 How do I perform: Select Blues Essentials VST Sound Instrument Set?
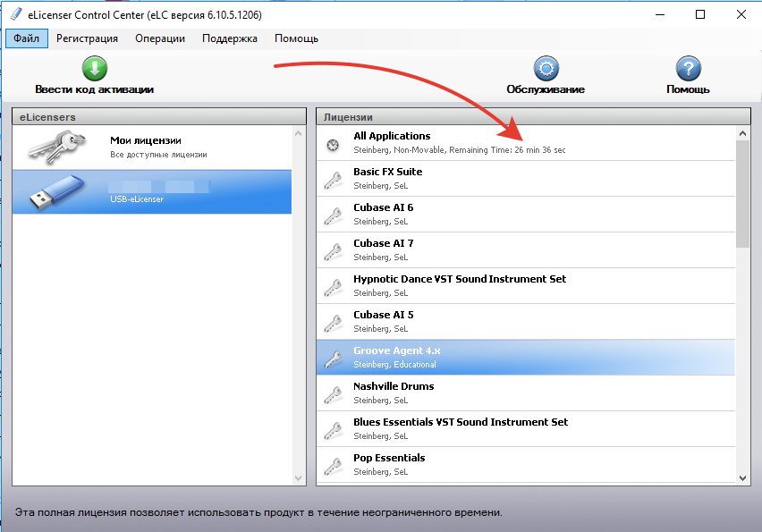coord(525,429)
